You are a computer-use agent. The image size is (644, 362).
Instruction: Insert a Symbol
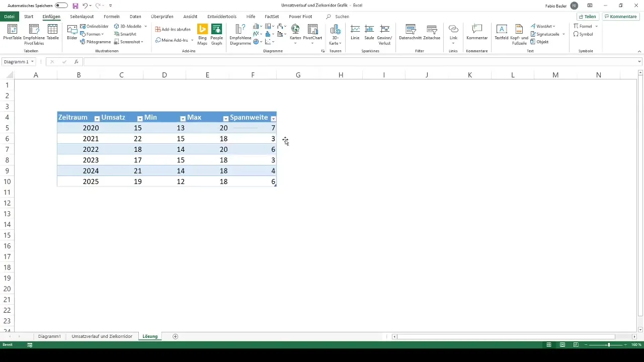coord(583,34)
